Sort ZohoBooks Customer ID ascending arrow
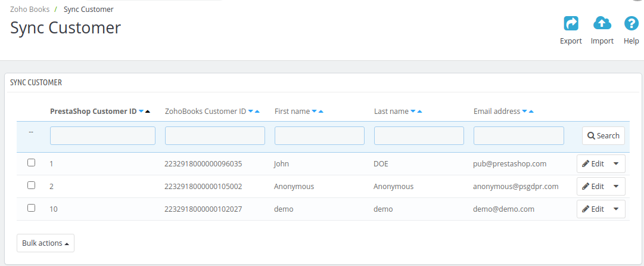 [x=257, y=112]
